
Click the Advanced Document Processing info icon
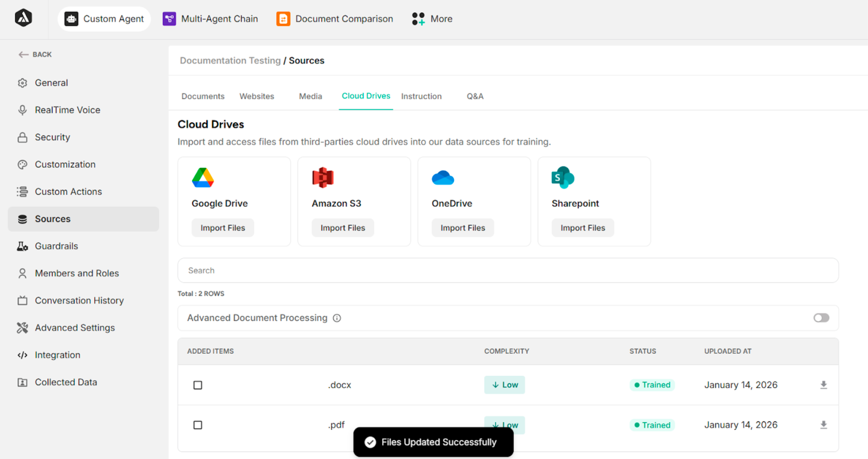tap(337, 318)
